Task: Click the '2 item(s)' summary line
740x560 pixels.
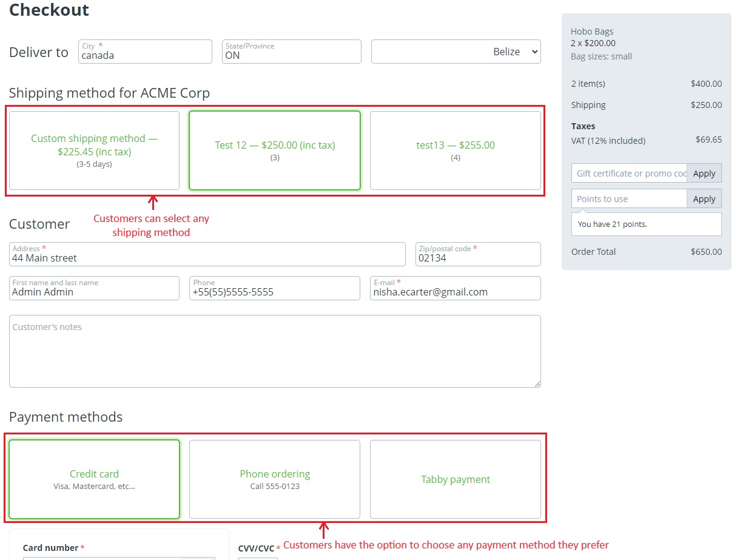Action: tap(588, 84)
